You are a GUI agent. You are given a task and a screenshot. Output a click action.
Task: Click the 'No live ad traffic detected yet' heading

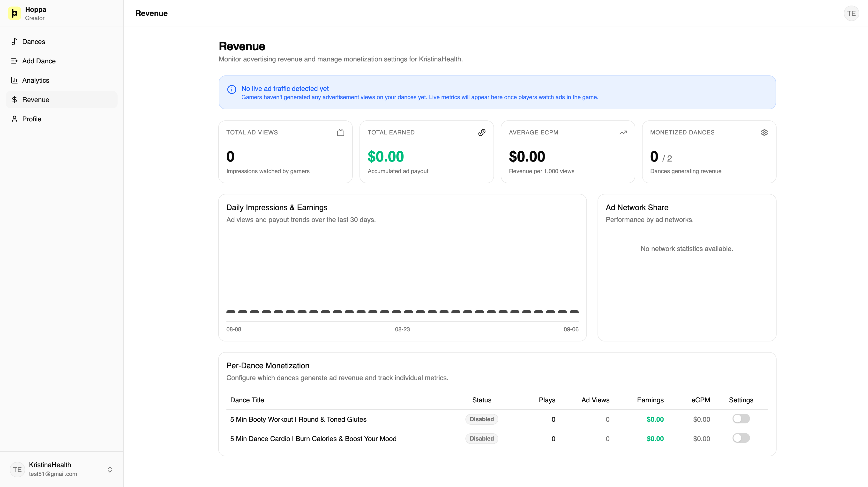point(285,89)
